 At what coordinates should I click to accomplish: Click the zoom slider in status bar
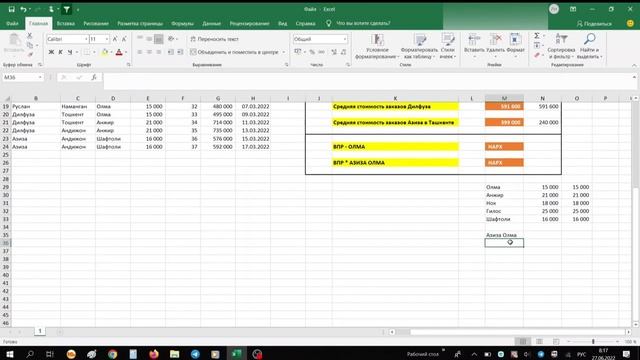(593, 341)
